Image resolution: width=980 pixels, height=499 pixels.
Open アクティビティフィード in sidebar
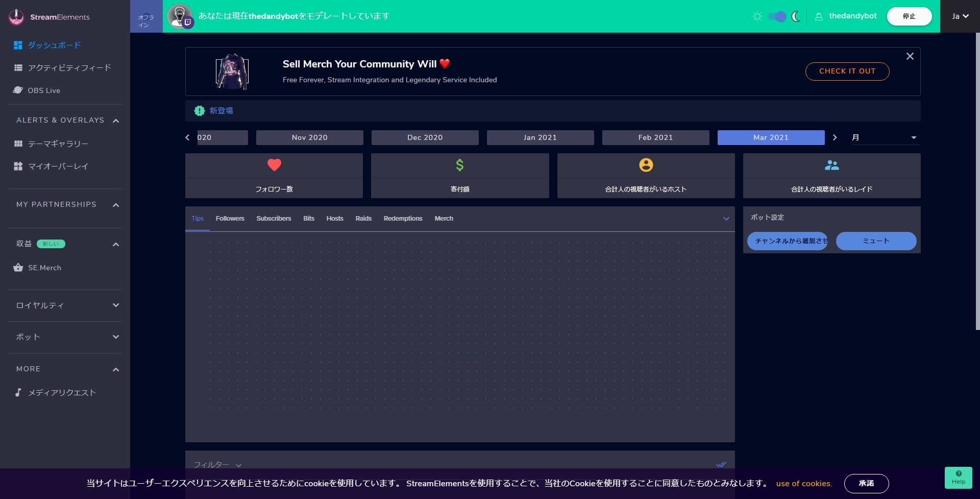pyautogui.click(x=69, y=67)
